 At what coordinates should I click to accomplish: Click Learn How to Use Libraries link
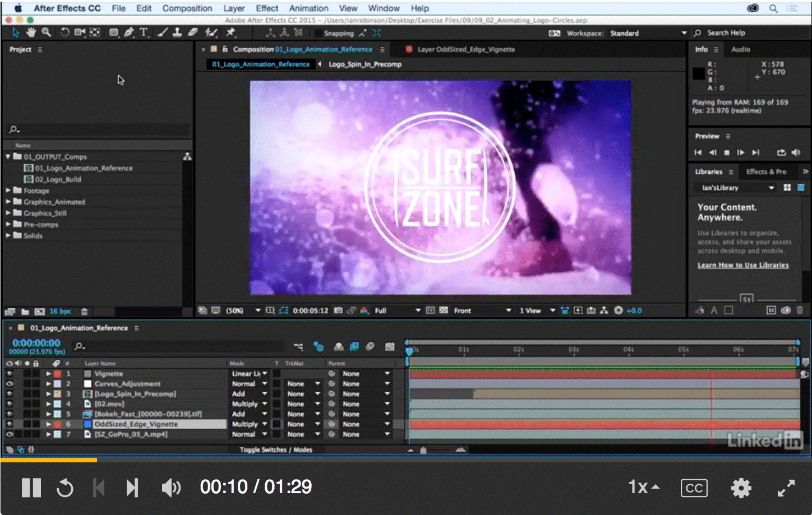(743, 265)
